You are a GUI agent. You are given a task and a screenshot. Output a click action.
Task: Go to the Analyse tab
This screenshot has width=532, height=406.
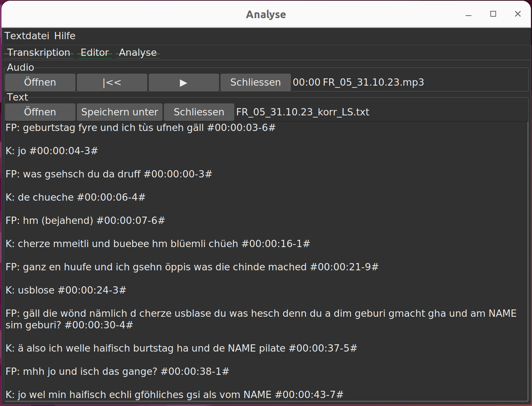[138, 53]
